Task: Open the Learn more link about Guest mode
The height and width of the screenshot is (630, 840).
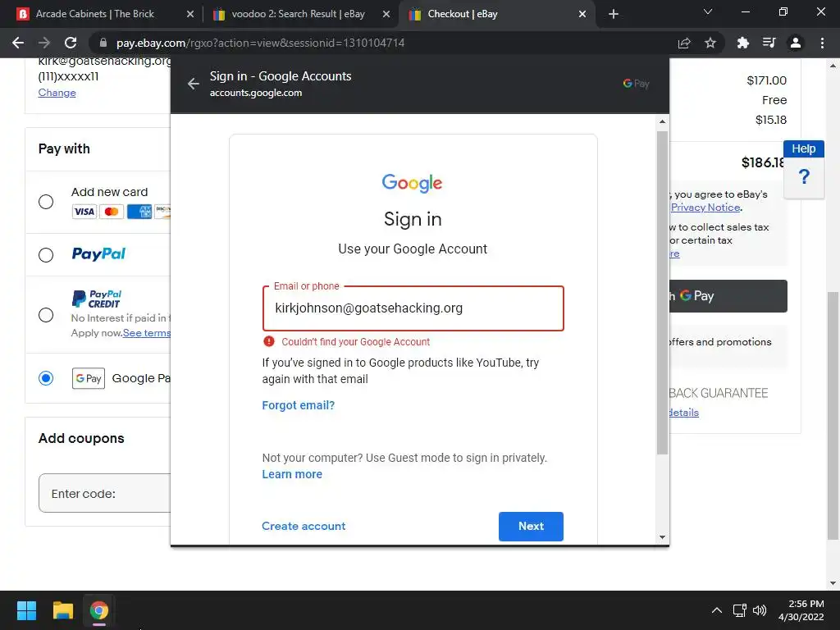Action: (292, 475)
